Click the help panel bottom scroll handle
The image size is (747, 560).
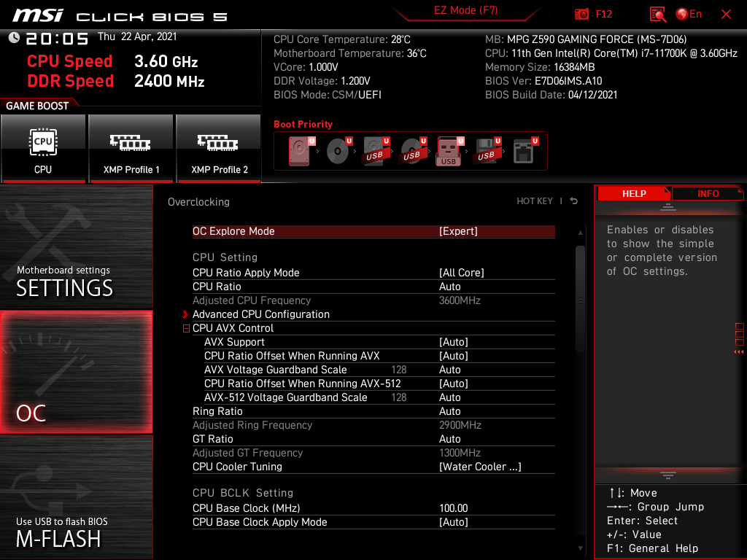click(x=668, y=475)
